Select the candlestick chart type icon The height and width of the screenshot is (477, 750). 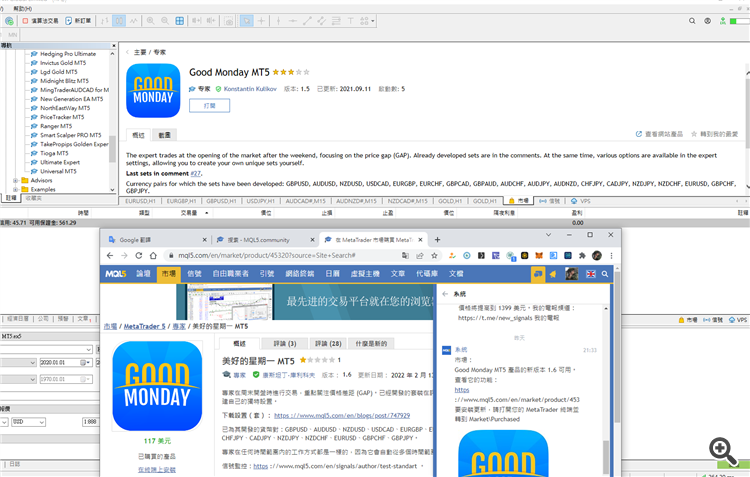pos(119,21)
